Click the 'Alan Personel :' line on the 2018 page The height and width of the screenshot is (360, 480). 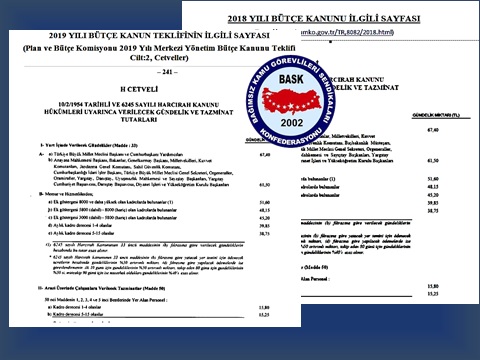[315, 279]
